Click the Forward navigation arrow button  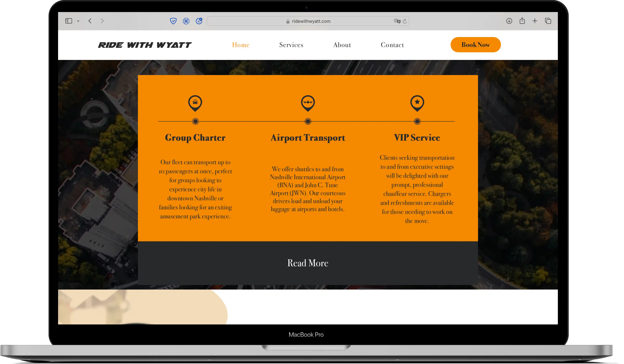click(103, 21)
